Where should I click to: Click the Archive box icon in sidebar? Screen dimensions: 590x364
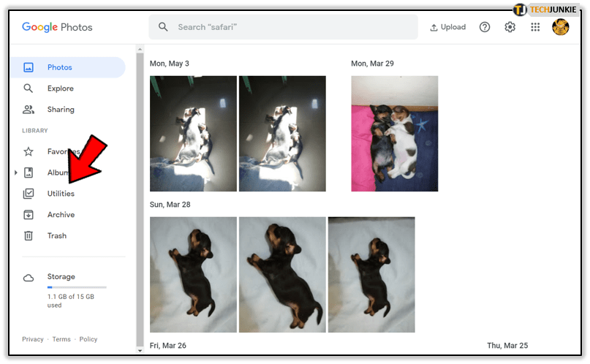coord(29,215)
